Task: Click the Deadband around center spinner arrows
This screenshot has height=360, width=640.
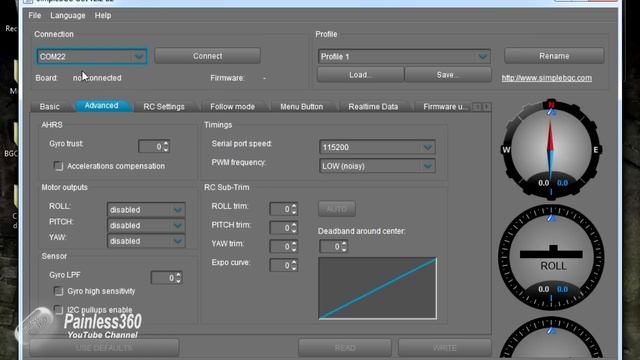Action: point(344,247)
